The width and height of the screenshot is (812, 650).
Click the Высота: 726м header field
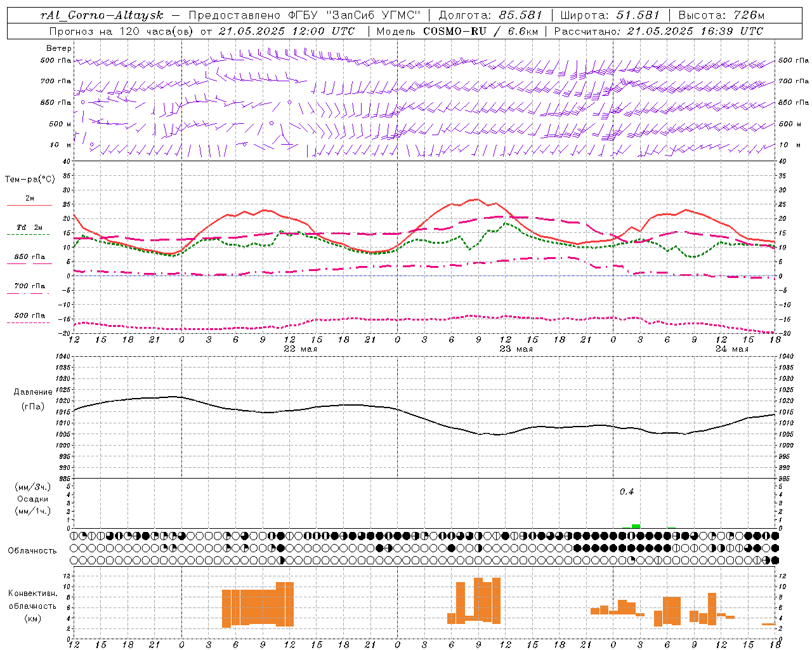click(721, 15)
